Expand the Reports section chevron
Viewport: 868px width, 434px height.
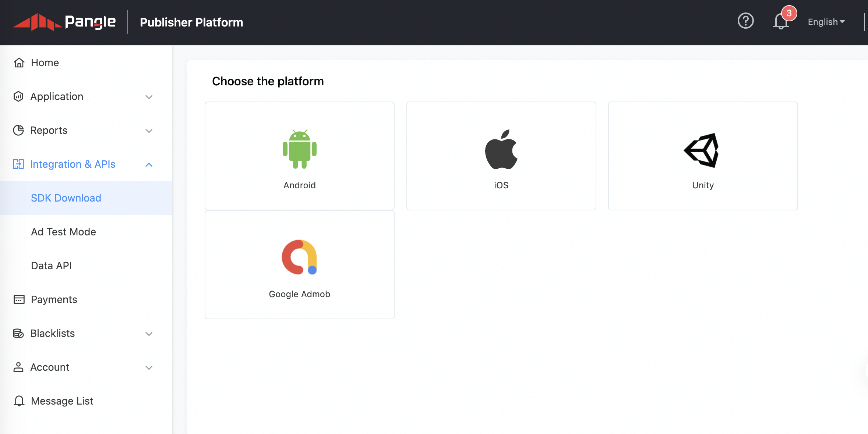[149, 131]
